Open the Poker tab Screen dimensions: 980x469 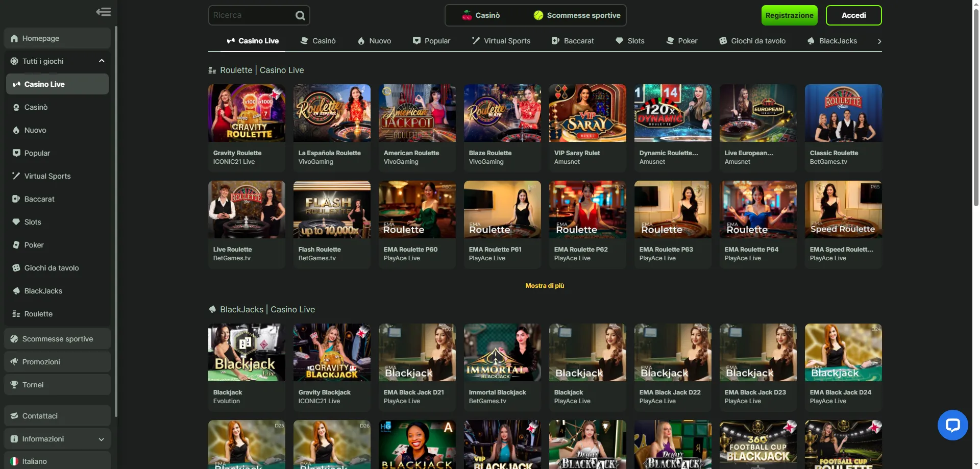pyautogui.click(x=682, y=41)
